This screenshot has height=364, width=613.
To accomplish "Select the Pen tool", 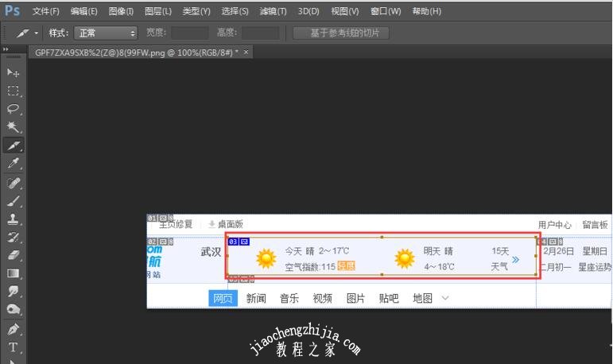I will pos(13,330).
